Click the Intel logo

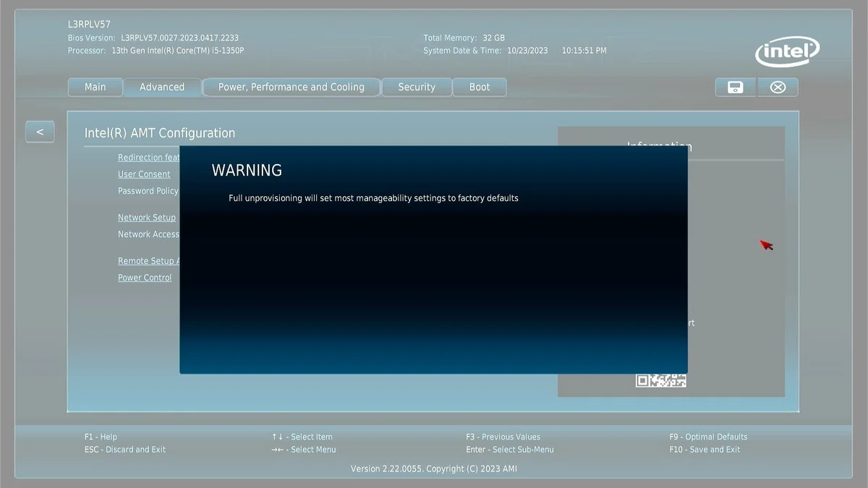coord(788,52)
